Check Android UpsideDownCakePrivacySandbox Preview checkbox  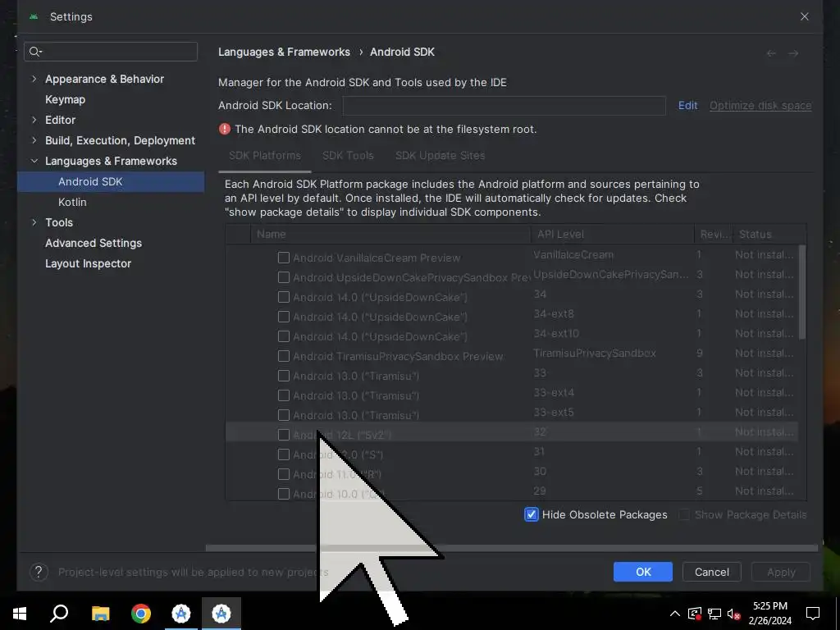[x=284, y=277]
